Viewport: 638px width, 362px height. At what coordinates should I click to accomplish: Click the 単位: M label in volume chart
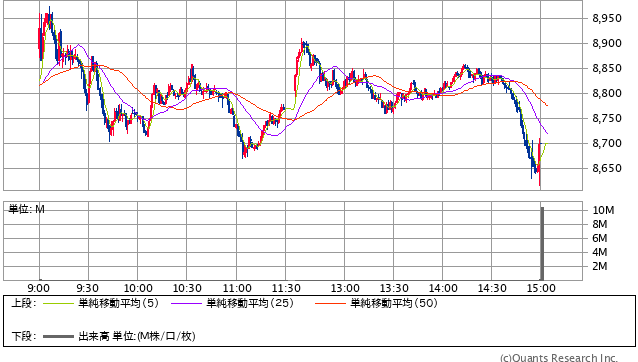[x=26, y=209]
